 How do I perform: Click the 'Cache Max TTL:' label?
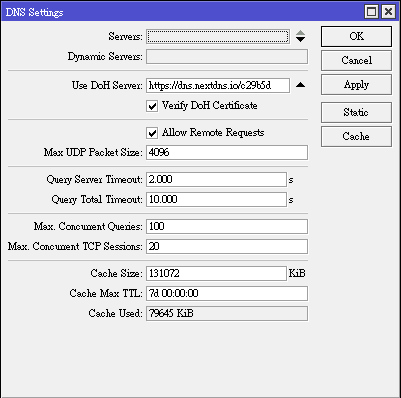pos(106,293)
